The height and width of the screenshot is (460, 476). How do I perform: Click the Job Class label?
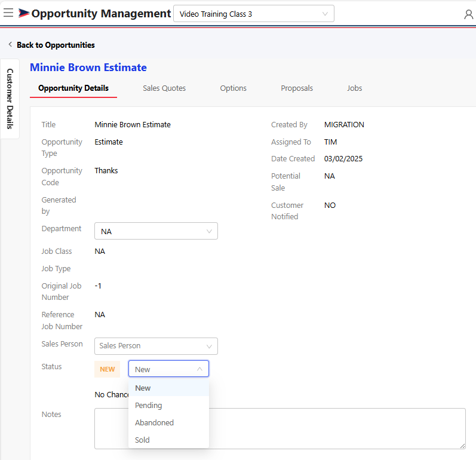point(57,252)
